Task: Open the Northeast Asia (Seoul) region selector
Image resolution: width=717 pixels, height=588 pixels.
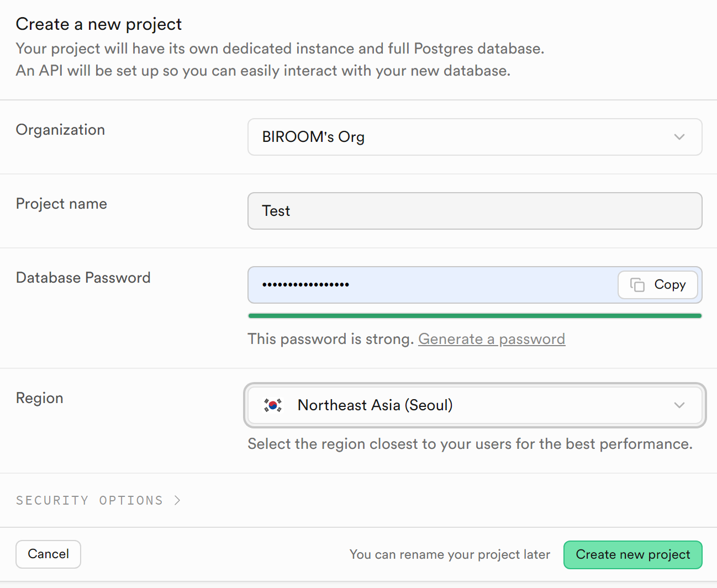Action: [475, 405]
